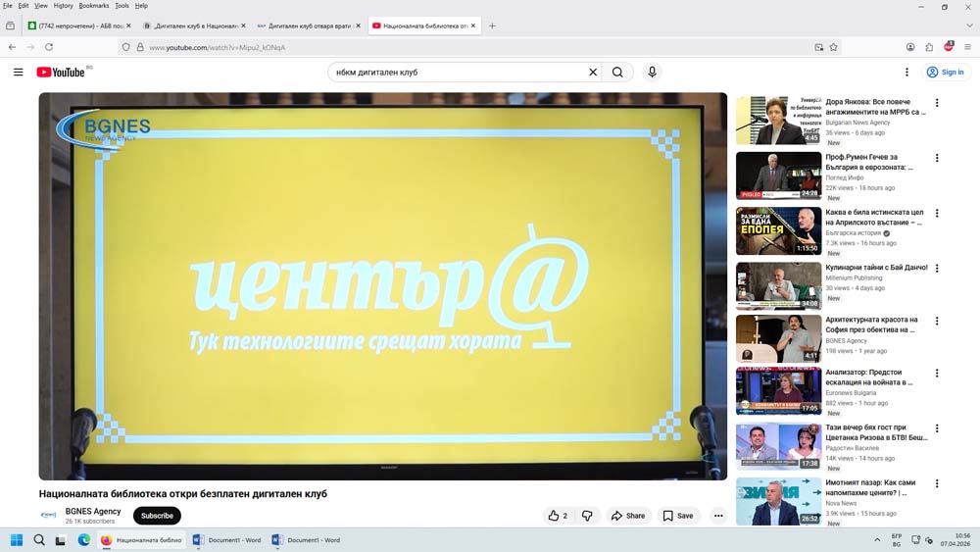Open Firefox extensions puzzle icon
Image resolution: width=980 pixels, height=552 pixels.
pos(929,47)
